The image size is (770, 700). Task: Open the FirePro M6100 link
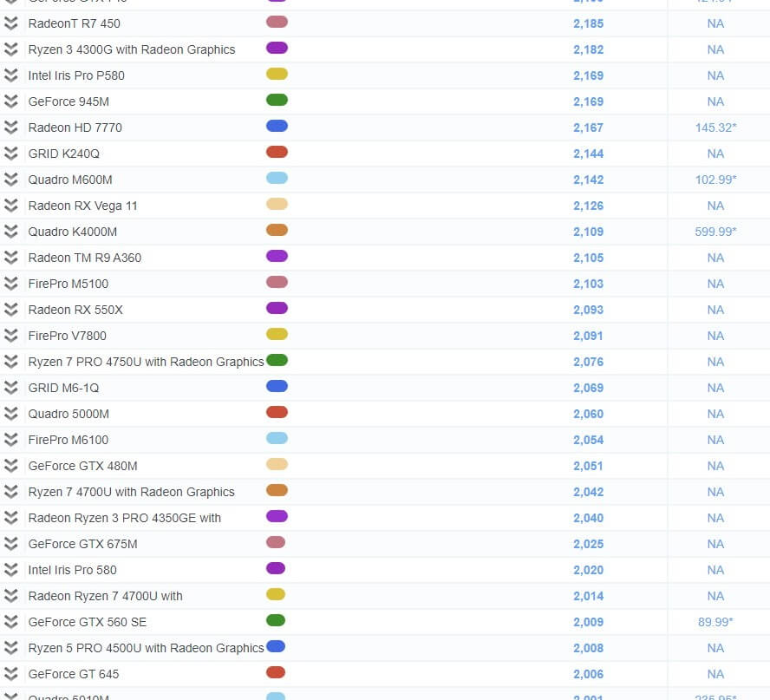(x=69, y=440)
